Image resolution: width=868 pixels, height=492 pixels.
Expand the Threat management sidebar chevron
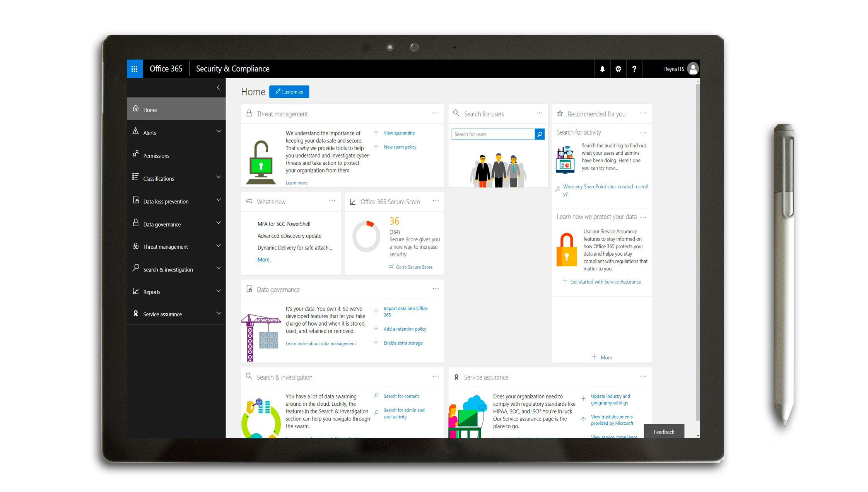(x=219, y=246)
